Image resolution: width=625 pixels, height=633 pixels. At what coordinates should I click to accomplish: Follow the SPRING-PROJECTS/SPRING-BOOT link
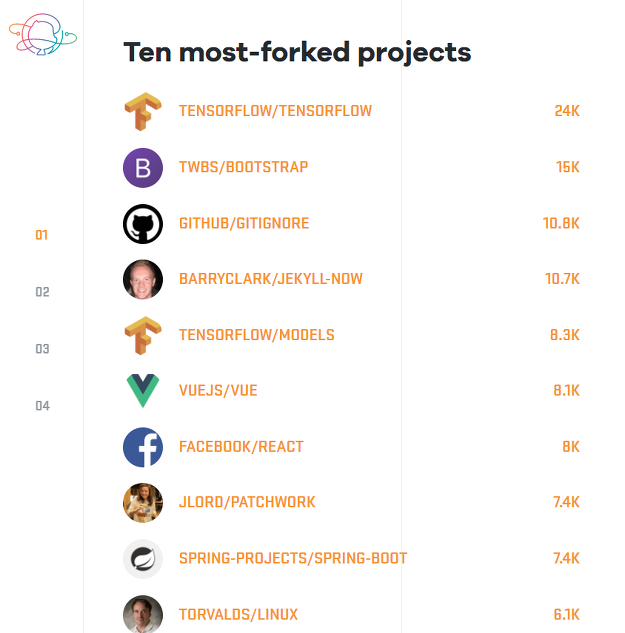point(293,558)
